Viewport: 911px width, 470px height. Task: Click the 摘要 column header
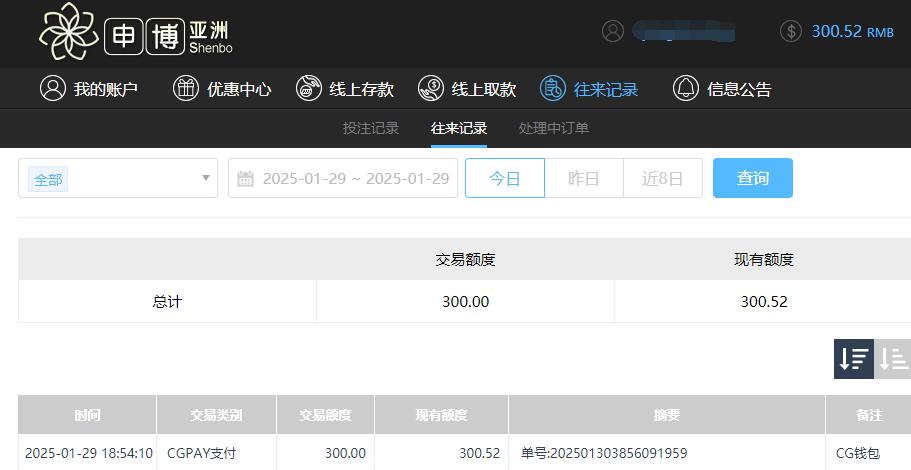[666, 415]
